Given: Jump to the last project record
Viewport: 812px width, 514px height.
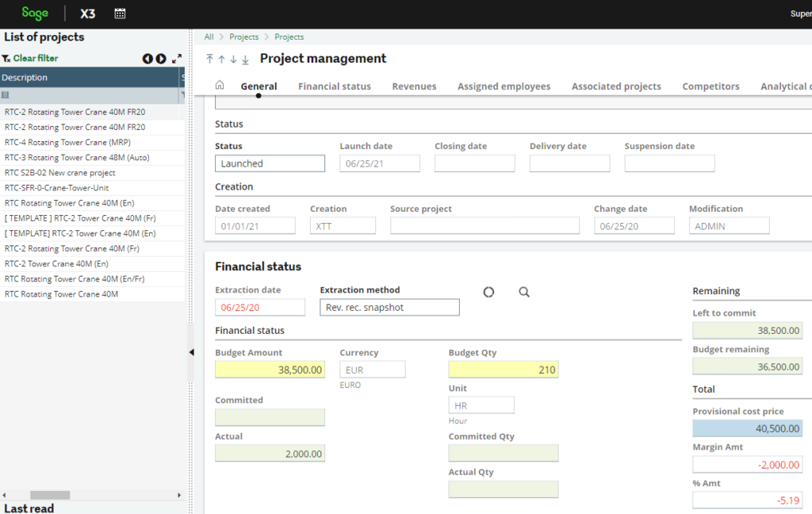Looking at the screenshot, I should (246, 59).
